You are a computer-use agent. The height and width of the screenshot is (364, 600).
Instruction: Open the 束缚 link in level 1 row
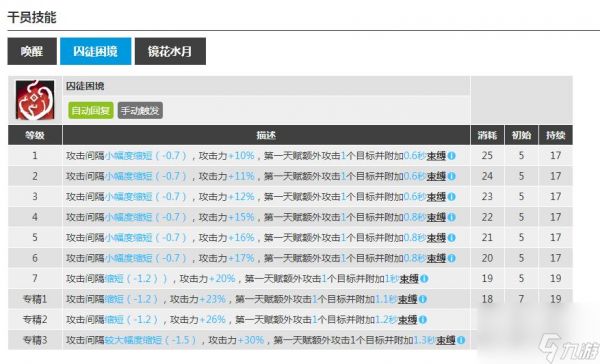click(437, 156)
